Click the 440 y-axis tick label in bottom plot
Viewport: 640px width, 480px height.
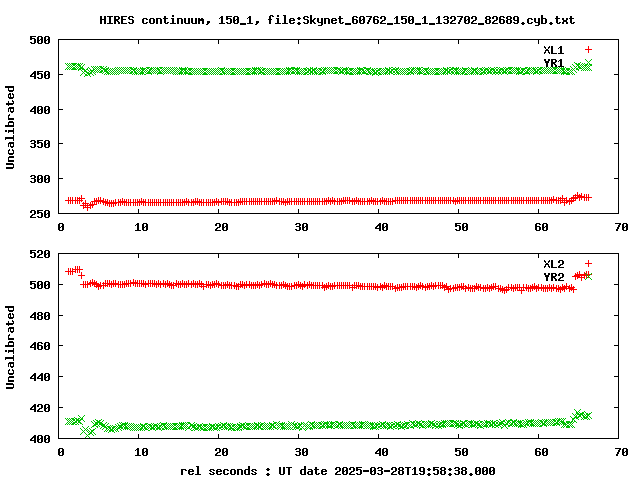tap(40, 377)
